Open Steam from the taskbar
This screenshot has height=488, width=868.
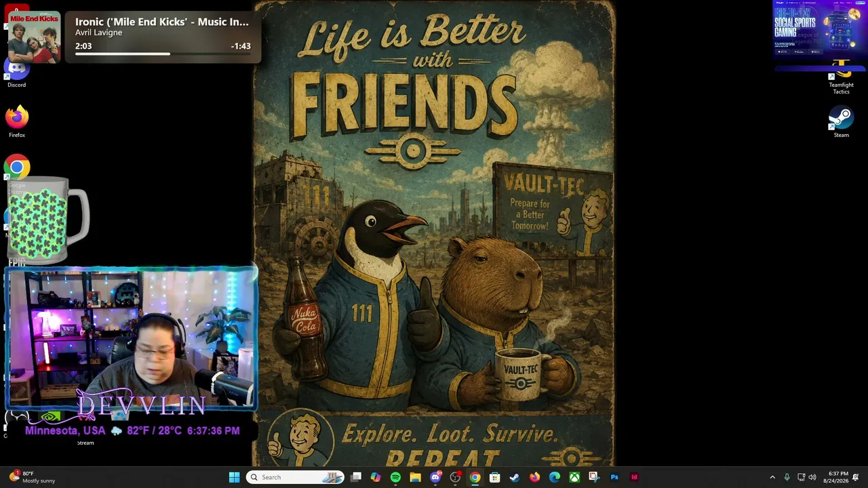coord(515,477)
